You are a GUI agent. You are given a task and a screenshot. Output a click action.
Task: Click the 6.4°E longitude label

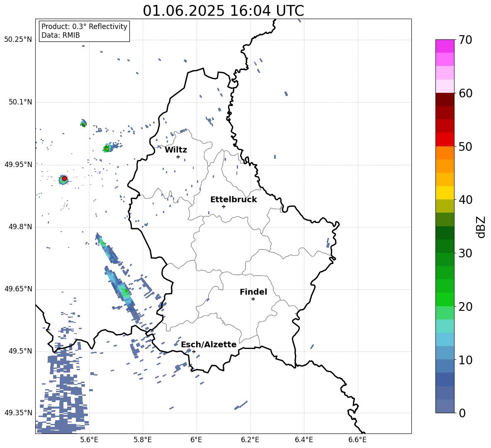pyautogui.click(x=304, y=440)
